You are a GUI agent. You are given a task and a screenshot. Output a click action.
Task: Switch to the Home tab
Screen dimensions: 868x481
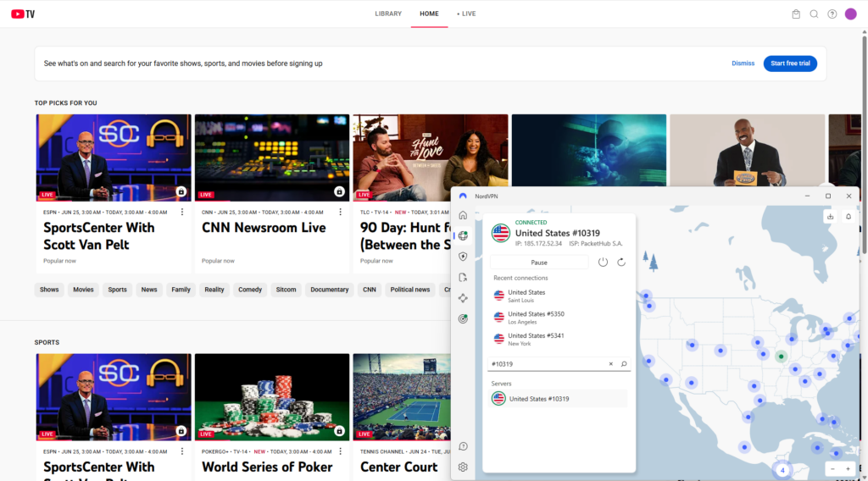(x=429, y=14)
